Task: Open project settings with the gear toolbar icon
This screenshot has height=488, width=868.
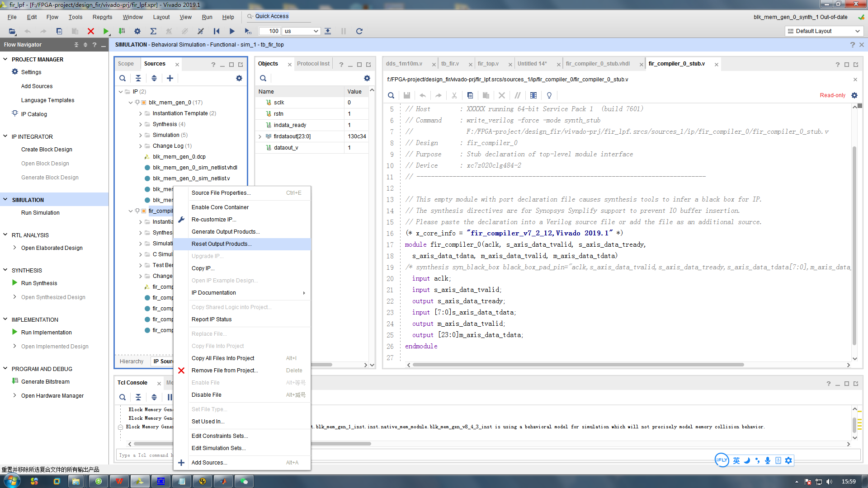Action: tap(137, 31)
